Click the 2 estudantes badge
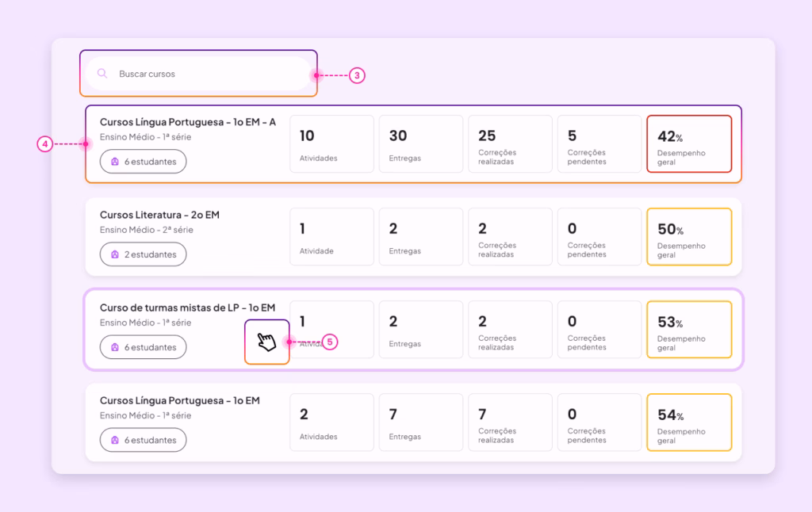The image size is (812, 512). pyautogui.click(x=143, y=254)
